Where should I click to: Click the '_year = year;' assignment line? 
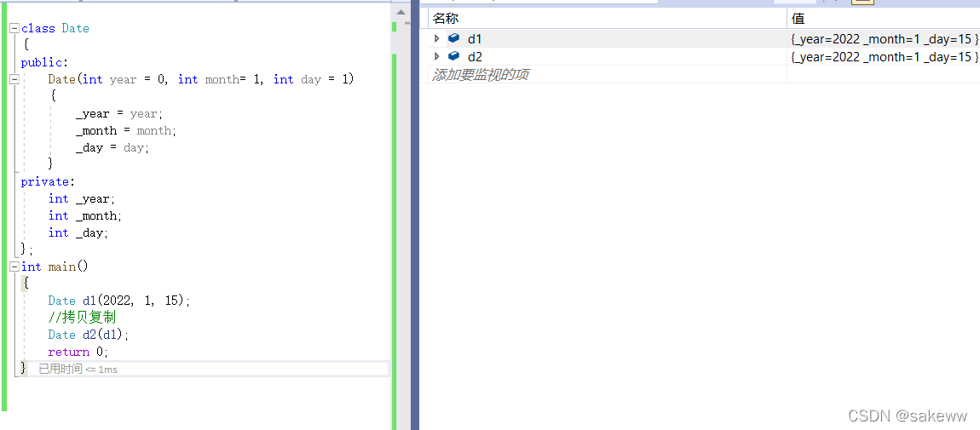118,113
